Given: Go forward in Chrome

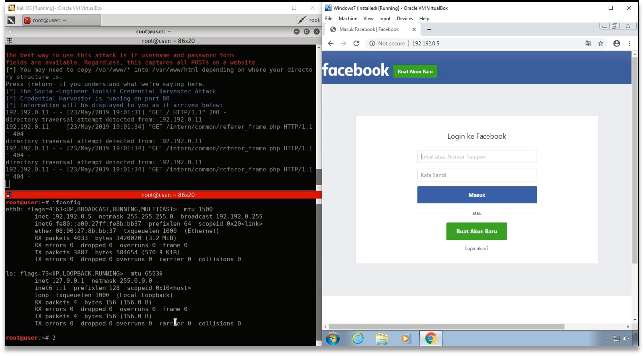Looking at the screenshot, I should coord(343,43).
